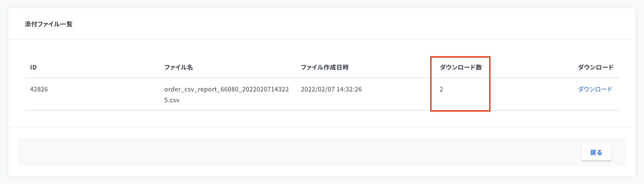Click the white panel area above the table headers
The height and width of the screenshot is (184, 644).
(322, 48)
